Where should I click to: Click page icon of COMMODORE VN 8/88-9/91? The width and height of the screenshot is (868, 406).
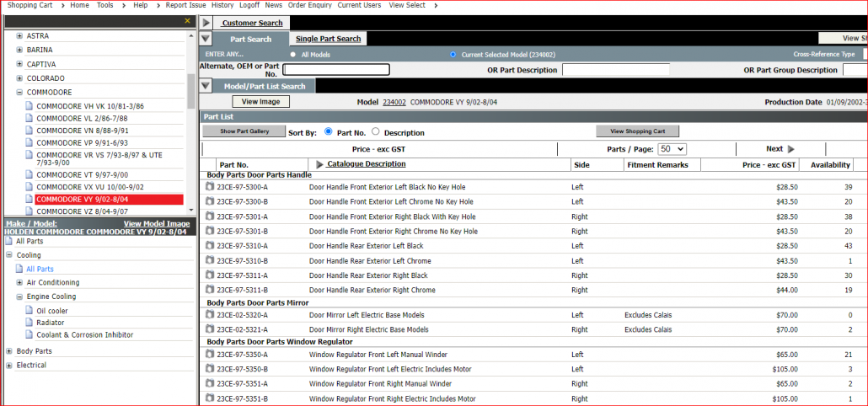(x=29, y=131)
